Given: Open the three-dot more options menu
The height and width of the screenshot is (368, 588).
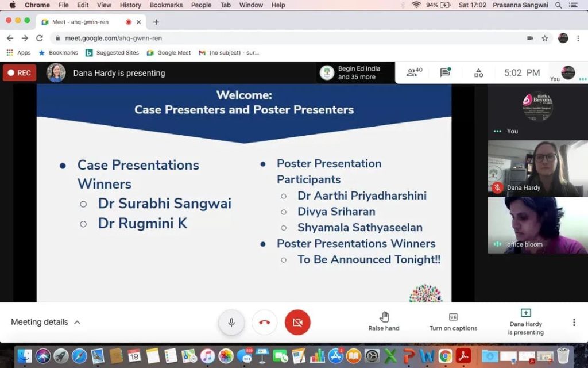Looking at the screenshot, I should coord(574,323).
